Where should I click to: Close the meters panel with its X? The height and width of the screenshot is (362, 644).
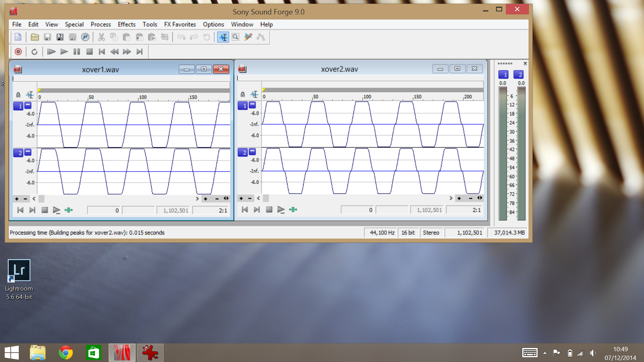pyautogui.click(x=525, y=64)
